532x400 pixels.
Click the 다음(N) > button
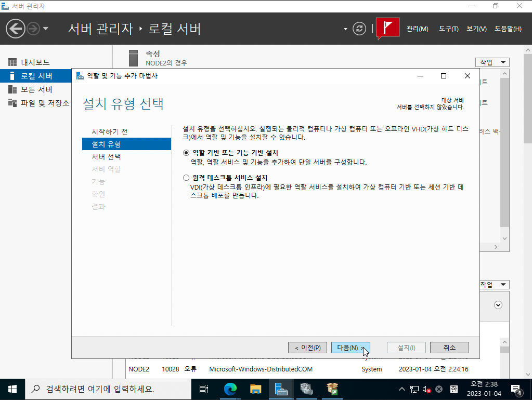pyautogui.click(x=351, y=348)
